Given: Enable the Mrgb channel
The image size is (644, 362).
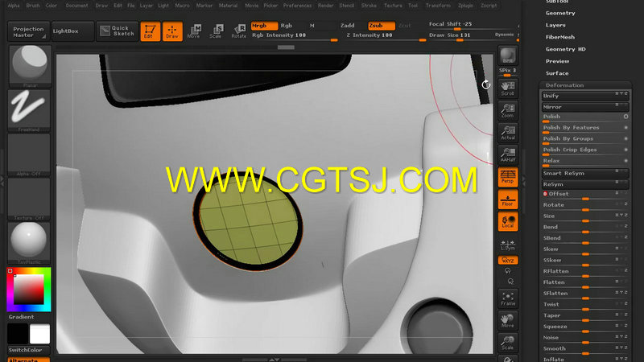Looking at the screenshot, I should pyautogui.click(x=264, y=26).
